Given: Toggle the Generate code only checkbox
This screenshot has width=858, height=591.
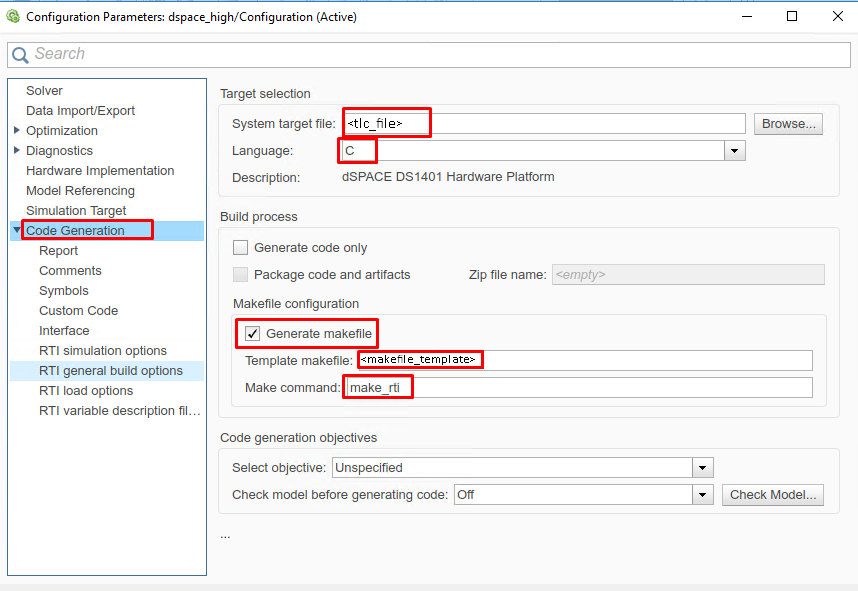Looking at the screenshot, I should [x=240, y=248].
